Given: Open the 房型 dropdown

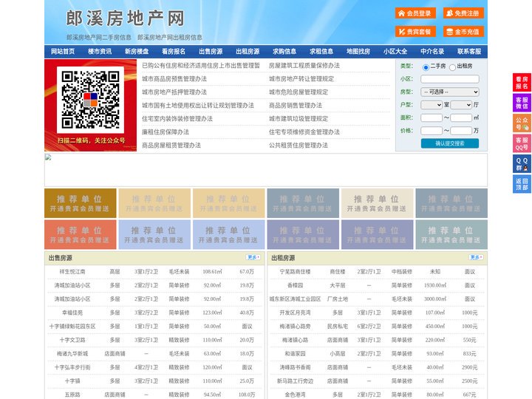Looking at the screenshot, I should click(450, 92).
